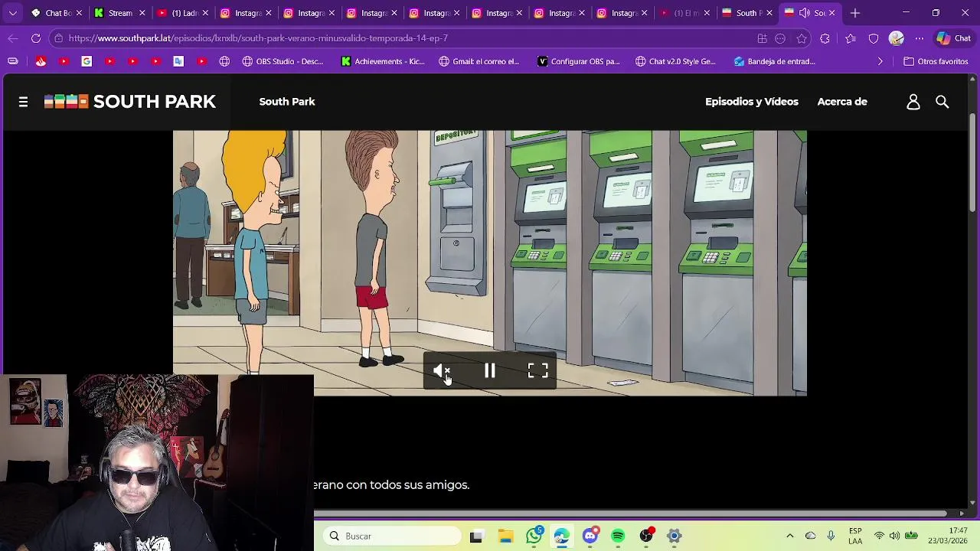Screen dimensions: 980x551
Task: Open WhatsApp from the taskbar
Action: tap(534, 536)
